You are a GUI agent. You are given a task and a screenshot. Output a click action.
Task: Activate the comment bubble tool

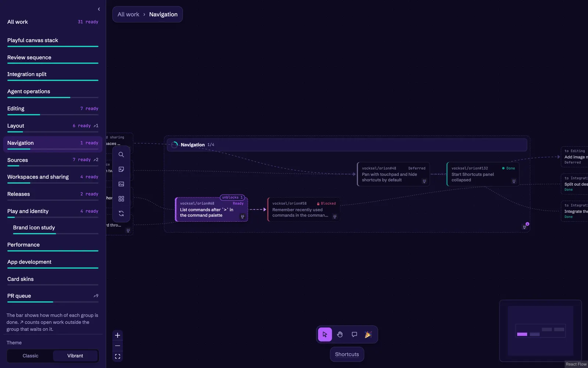[354, 335]
